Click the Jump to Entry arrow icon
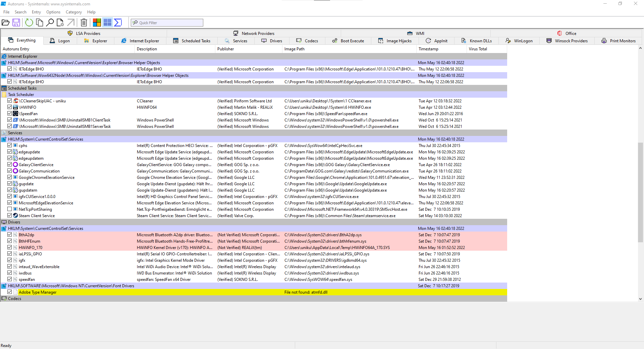The image size is (644, 349). click(71, 22)
